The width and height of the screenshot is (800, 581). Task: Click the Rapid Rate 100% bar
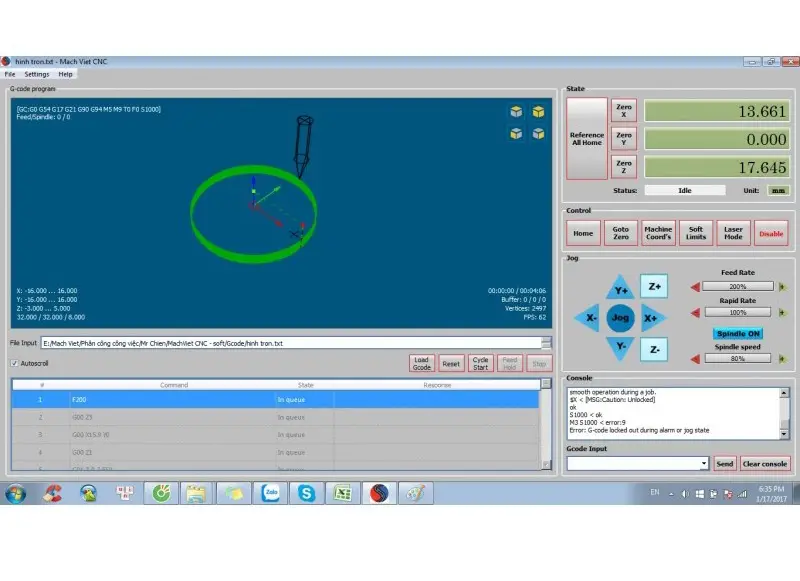(x=738, y=312)
